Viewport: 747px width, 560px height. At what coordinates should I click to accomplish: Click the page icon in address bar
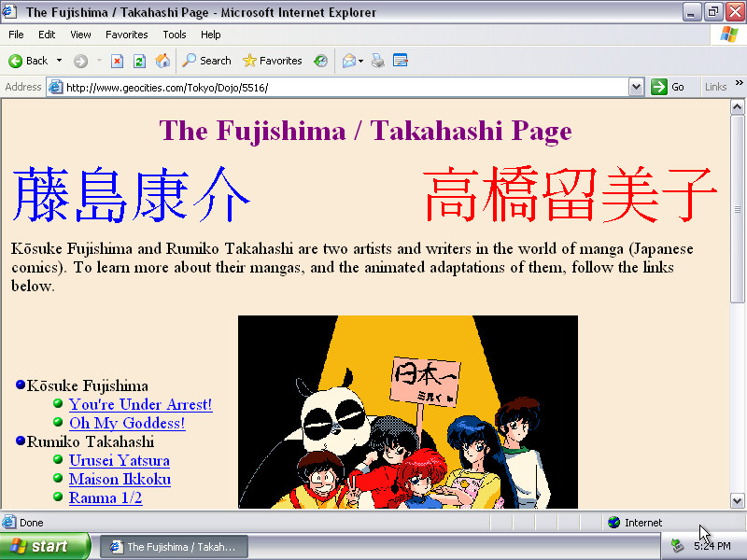[x=56, y=87]
